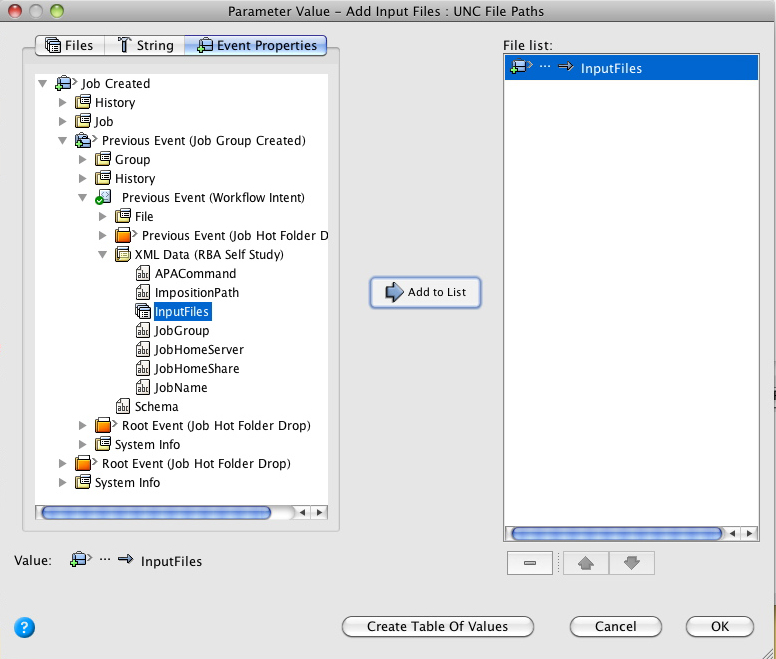776x659 pixels.
Task: Click the InputFiles list icon in tree
Action: point(143,311)
